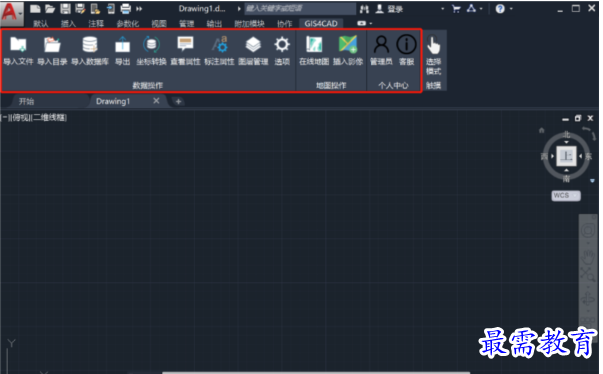The image size is (603, 374).
Task: Open the WCS coordinate system dropdown
Action: (566, 196)
